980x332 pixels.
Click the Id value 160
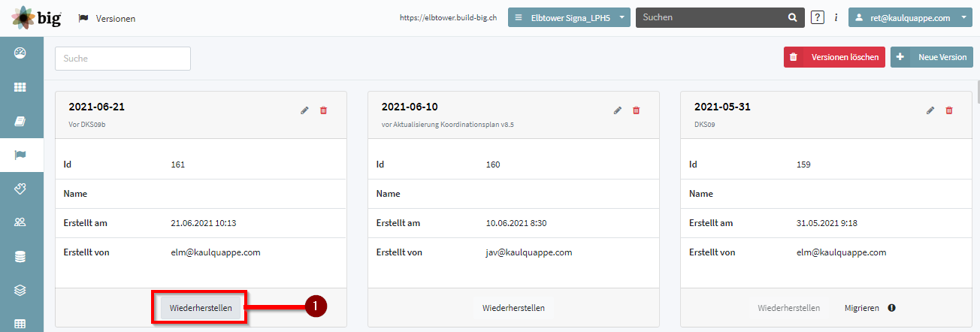(x=493, y=164)
